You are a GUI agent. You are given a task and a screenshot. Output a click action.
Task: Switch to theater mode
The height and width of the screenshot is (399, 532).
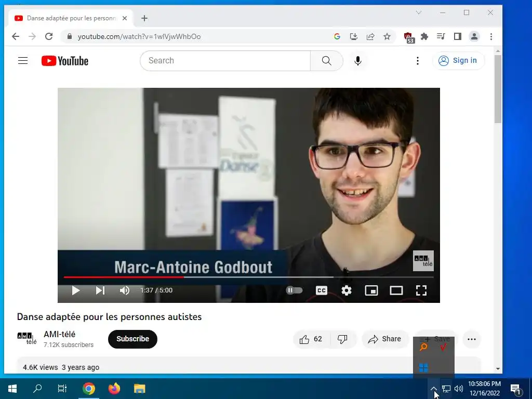point(396,290)
